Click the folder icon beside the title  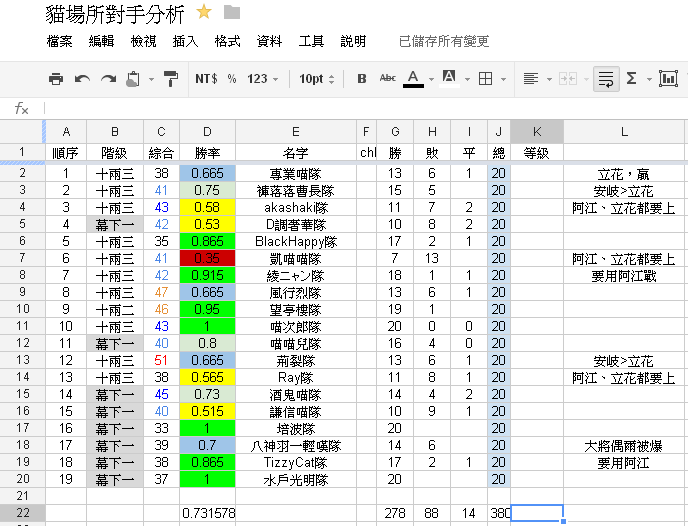tap(232, 13)
